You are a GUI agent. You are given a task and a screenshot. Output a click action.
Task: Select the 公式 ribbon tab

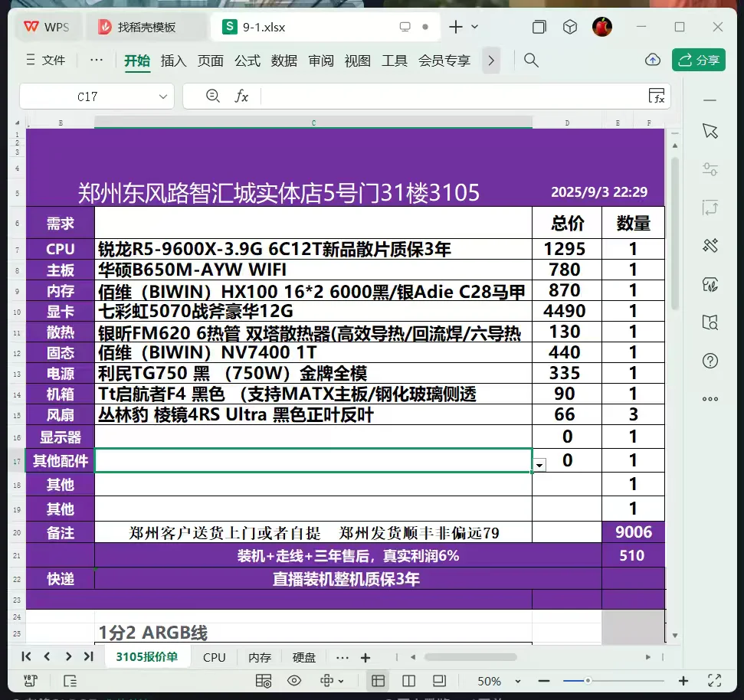click(247, 61)
